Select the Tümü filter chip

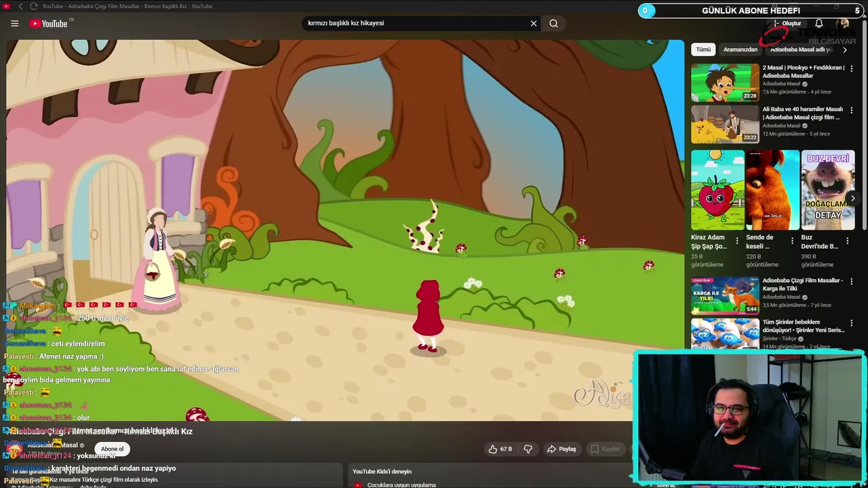(x=703, y=49)
